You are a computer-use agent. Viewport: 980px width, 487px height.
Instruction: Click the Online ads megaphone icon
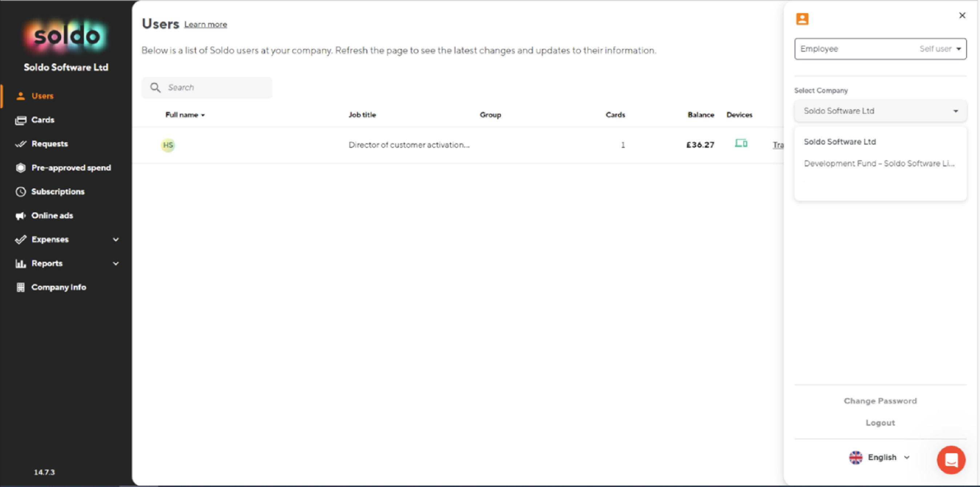point(21,216)
